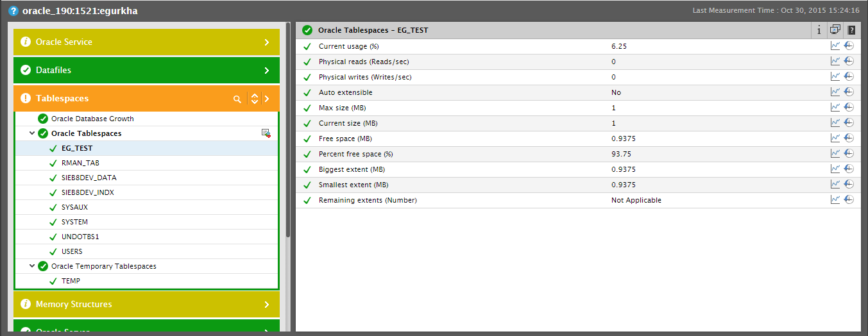
Task: Click the 6.25 current usage value
Action: click(619, 46)
